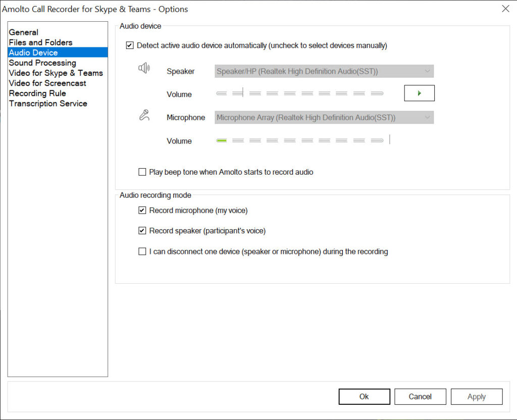Click the speaker icon beside Speaker label
Screen dimensions: 517x420
(x=144, y=68)
